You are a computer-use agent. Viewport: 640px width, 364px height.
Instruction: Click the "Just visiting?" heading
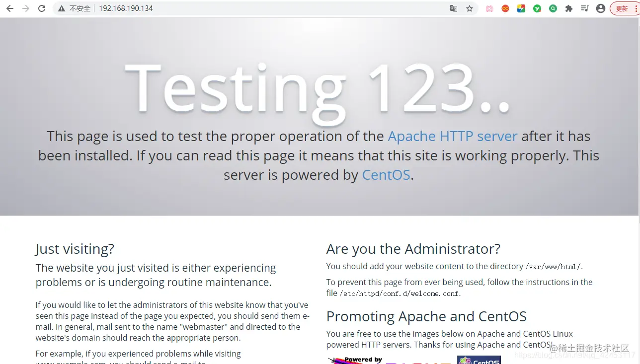[x=75, y=249]
